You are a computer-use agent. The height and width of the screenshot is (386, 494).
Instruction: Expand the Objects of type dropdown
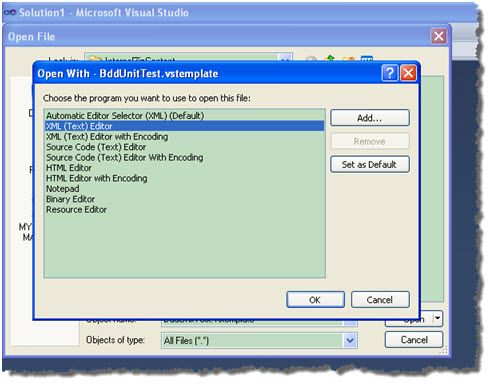pos(350,340)
